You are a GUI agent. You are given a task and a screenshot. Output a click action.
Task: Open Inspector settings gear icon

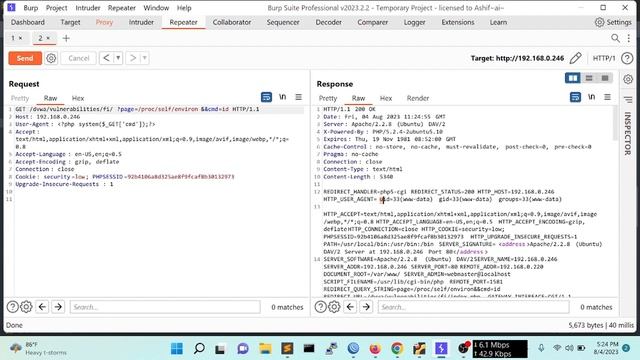pyautogui.click(x=628, y=79)
